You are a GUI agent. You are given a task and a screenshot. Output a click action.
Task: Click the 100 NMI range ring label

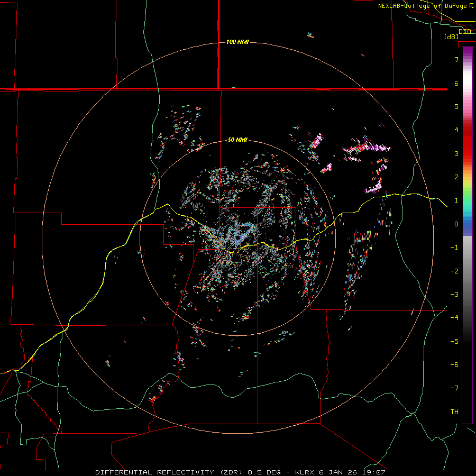[237, 42]
